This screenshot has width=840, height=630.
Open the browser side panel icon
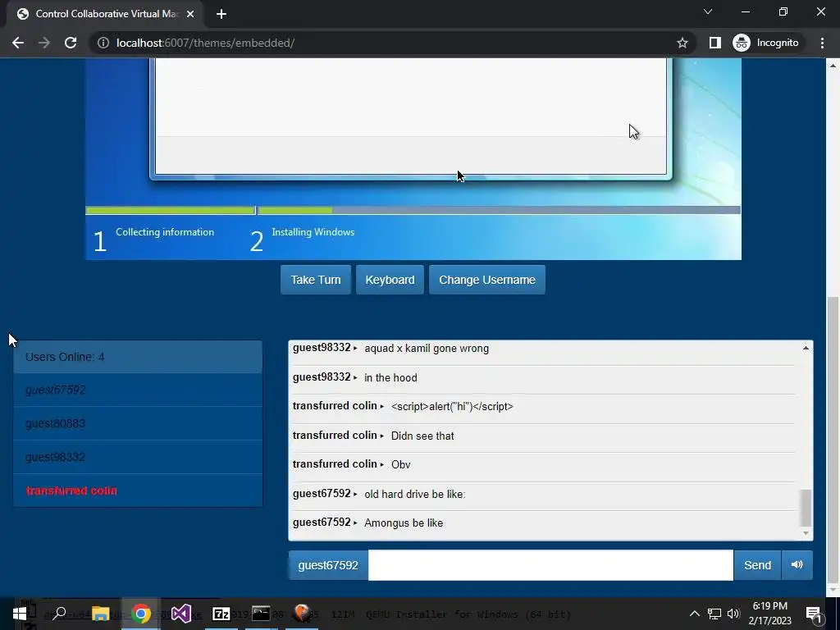coord(714,43)
